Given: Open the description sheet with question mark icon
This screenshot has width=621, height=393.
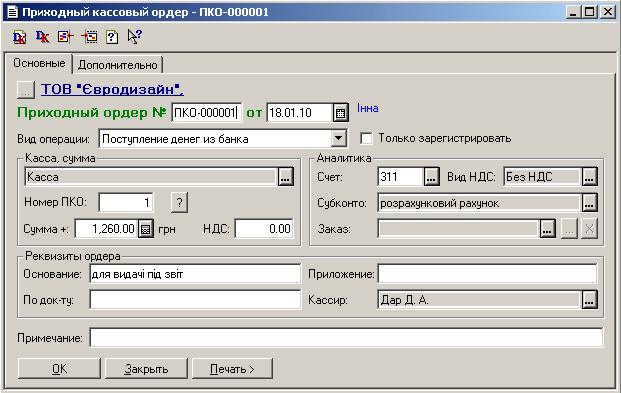Looking at the screenshot, I should 112,37.
